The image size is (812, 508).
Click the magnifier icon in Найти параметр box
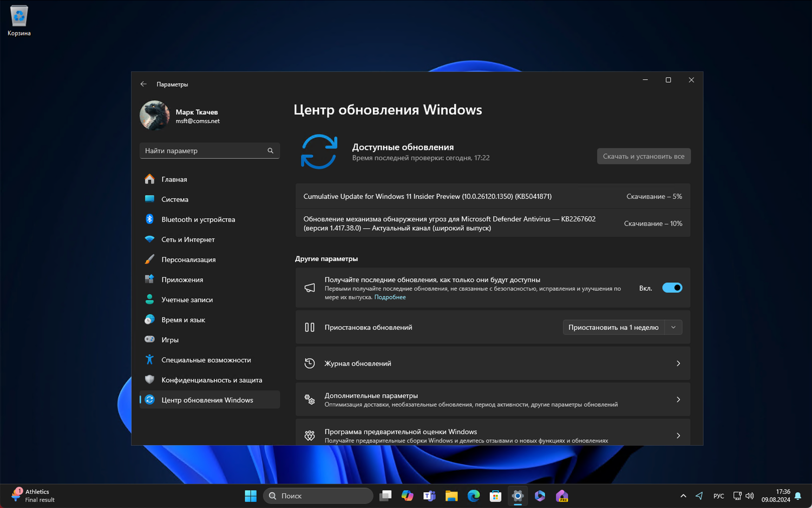[x=271, y=151]
